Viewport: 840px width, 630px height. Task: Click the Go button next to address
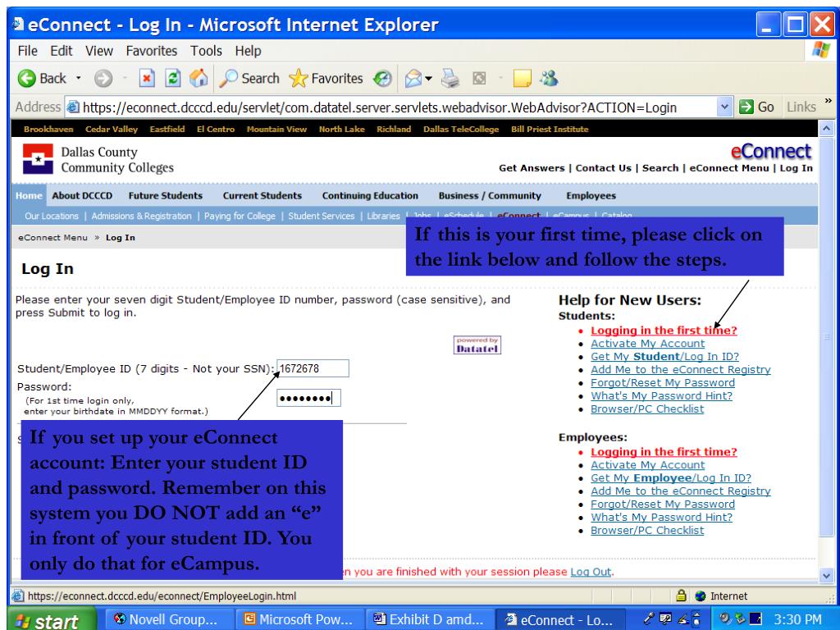coord(756,107)
